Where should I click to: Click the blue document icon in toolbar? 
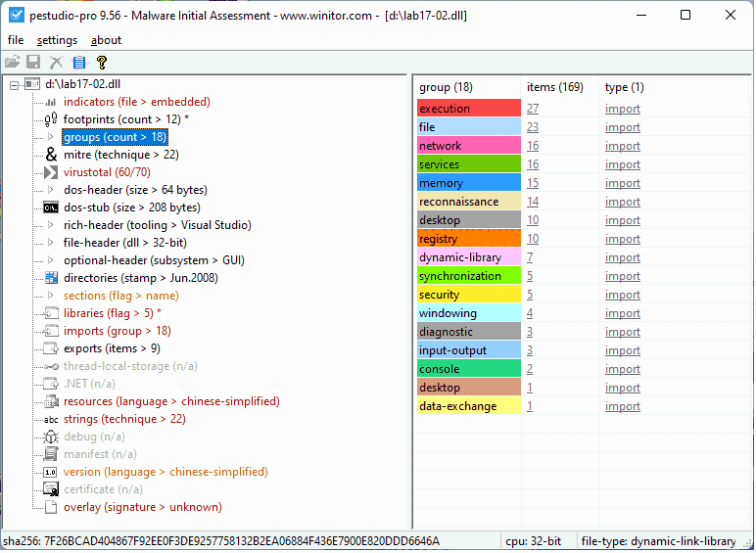click(x=79, y=63)
